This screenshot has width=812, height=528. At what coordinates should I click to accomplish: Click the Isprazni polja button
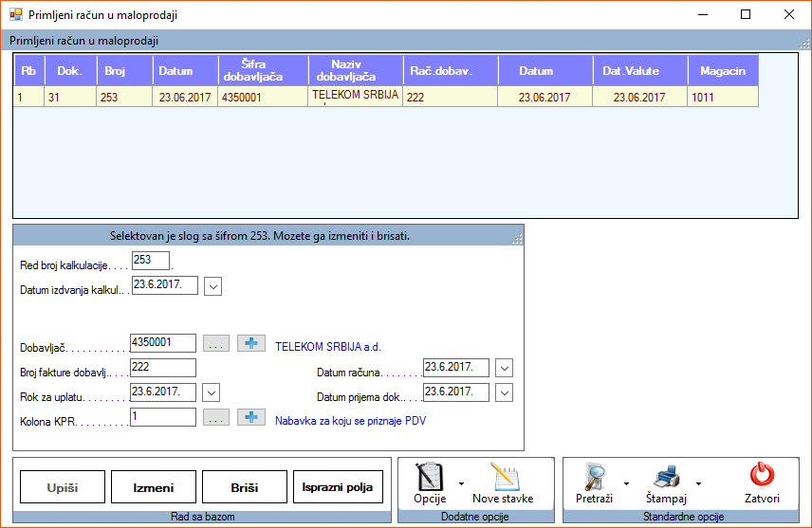point(338,487)
